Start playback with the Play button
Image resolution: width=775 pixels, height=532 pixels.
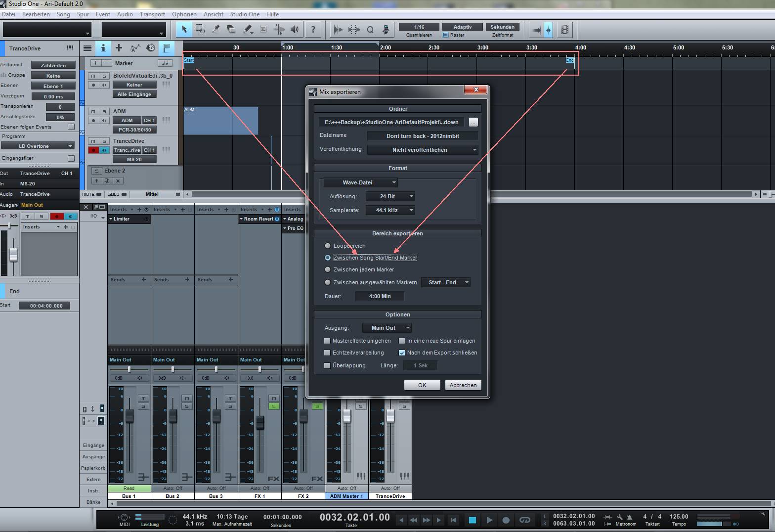pyautogui.click(x=489, y=520)
